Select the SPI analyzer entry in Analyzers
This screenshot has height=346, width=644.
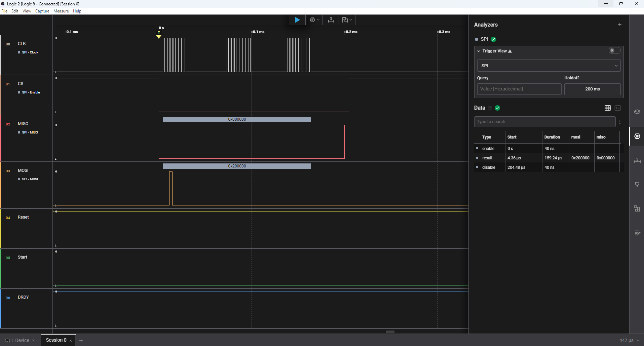[484, 39]
